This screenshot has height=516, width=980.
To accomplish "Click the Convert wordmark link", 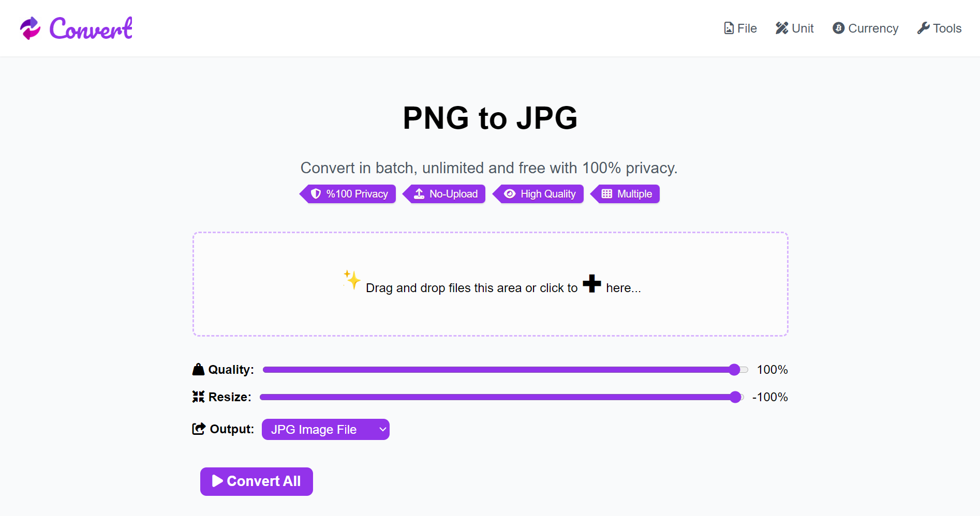I will point(91,28).
